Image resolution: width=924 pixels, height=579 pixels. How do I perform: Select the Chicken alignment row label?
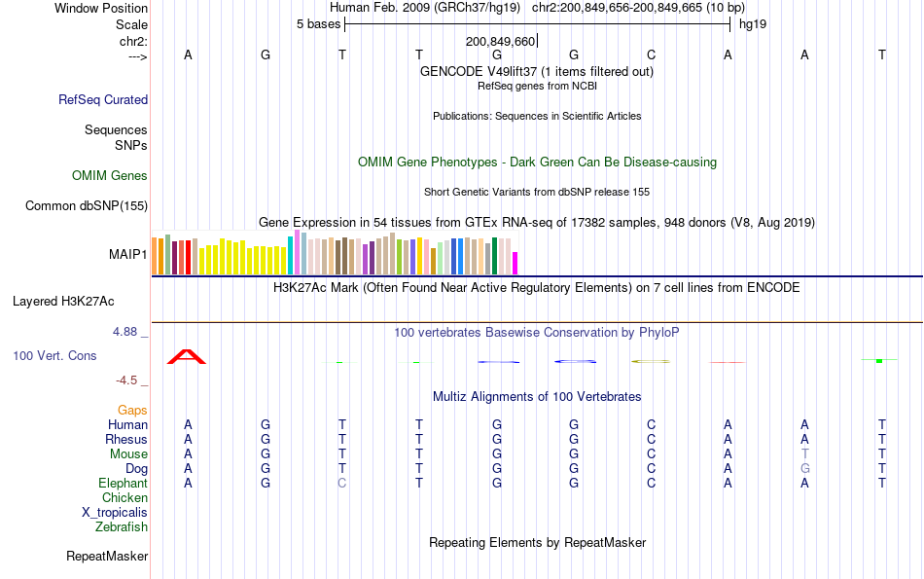coord(124,497)
